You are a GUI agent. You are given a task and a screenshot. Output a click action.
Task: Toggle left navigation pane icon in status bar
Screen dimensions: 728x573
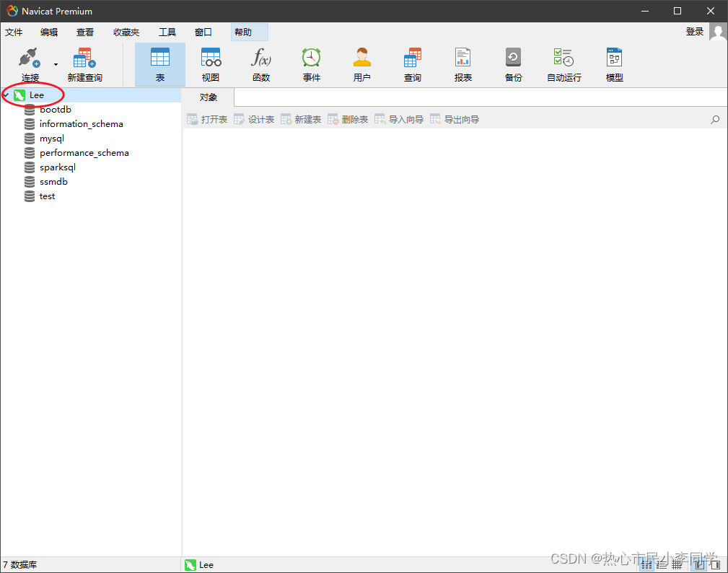tap(699, 565)
